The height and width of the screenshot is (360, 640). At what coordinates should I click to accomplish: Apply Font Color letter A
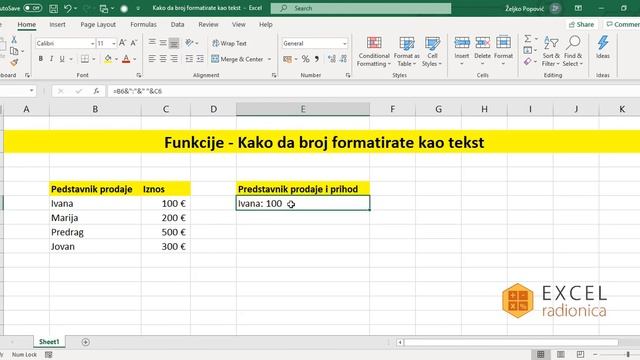126,59
